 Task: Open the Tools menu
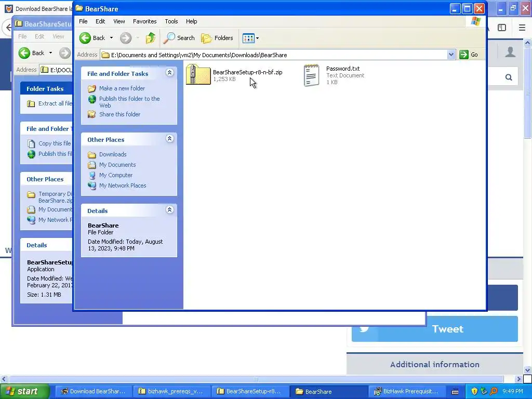point(171,21)
